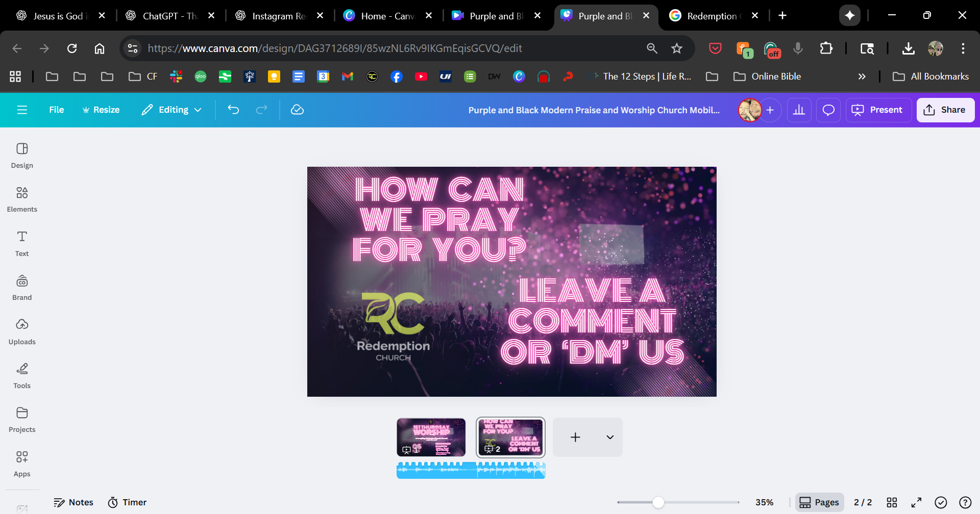Switch to the Redemption Google tab

712,16
